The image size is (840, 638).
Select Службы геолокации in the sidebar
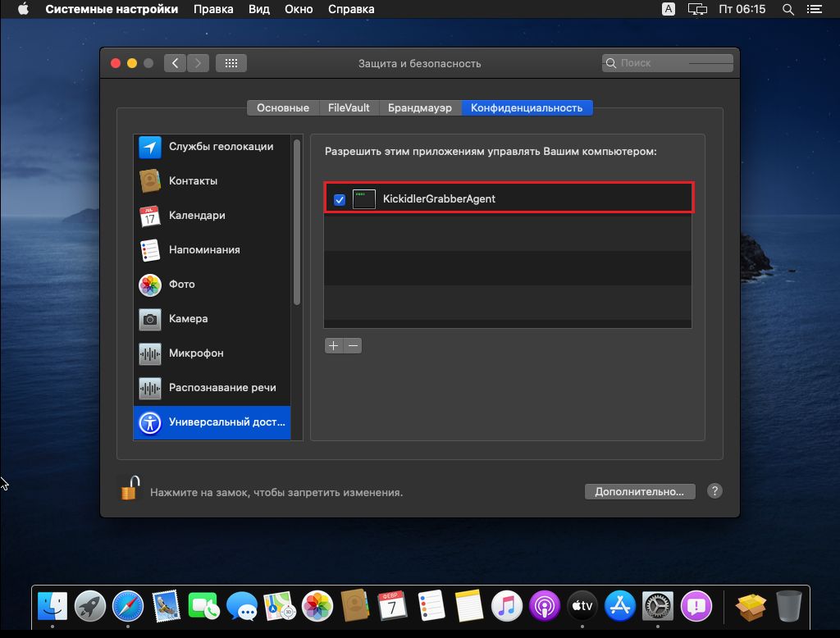[221, 147]
